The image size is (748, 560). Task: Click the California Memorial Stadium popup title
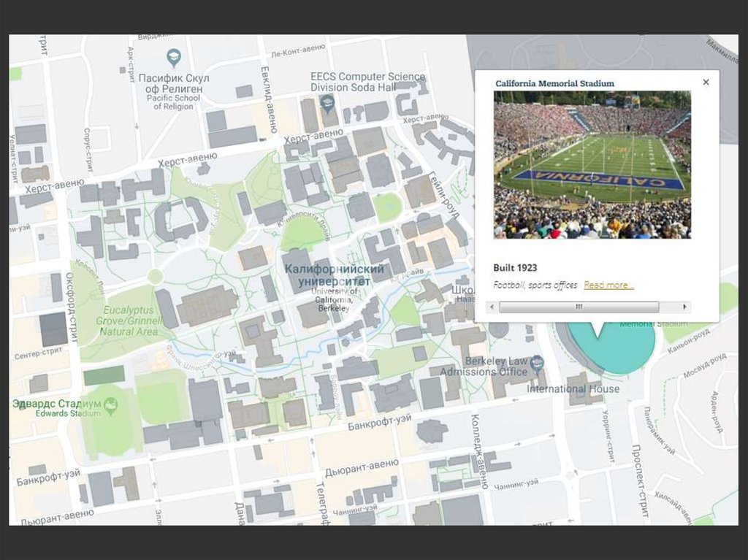coord(554,83)
